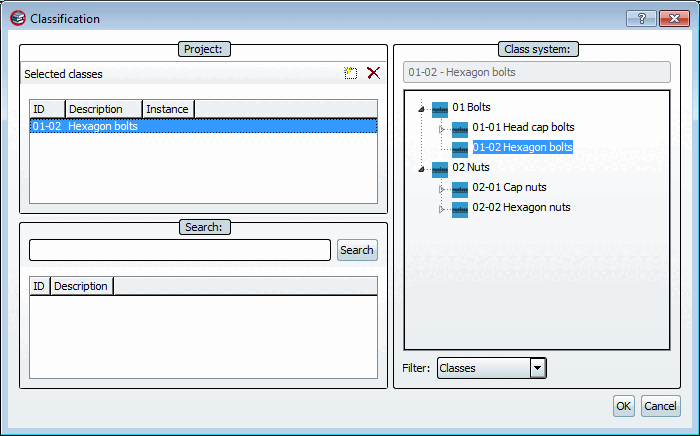Image resolution: width=700 pixels, height=436 pixels.
Task: Open help with the question mark button
Action: coord(641,18)
